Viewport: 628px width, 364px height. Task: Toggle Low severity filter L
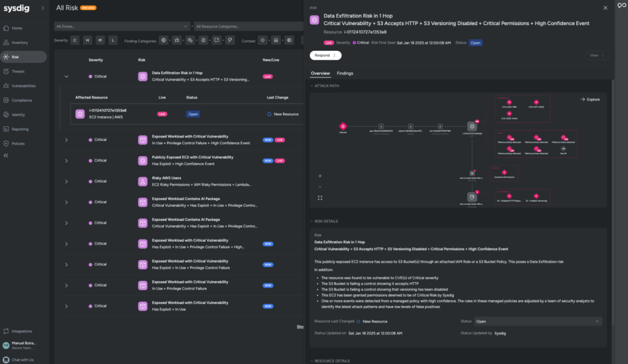pyautogui.click(x=113, y=40)
